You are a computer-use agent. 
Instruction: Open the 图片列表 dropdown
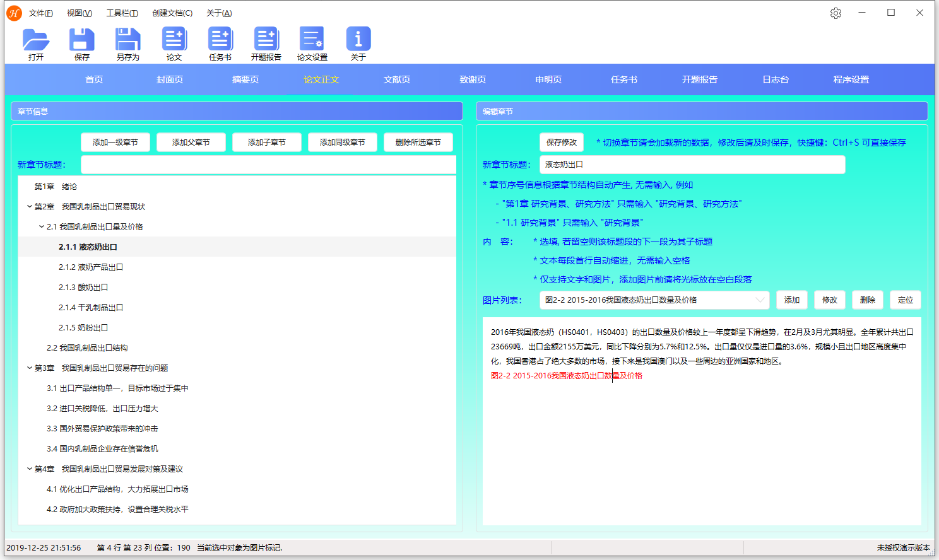coord(654,300)
